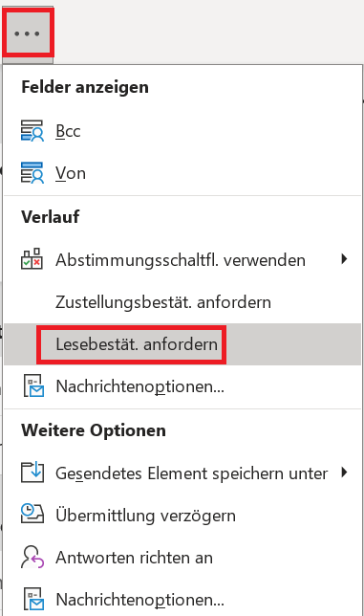Open Nachrichtenoptionen under Verlauf section
Image resolution: width=364 pixels, height=616 pixels.
tap(182, 386)
